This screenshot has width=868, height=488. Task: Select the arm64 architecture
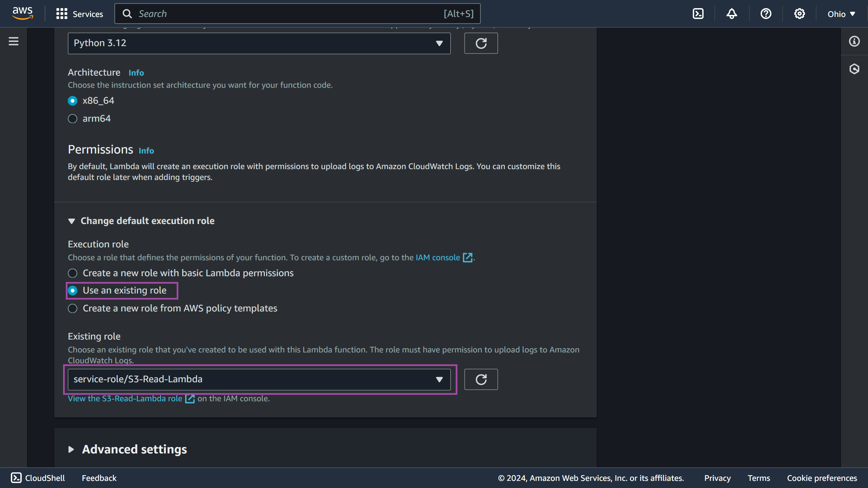pos(73,119)
